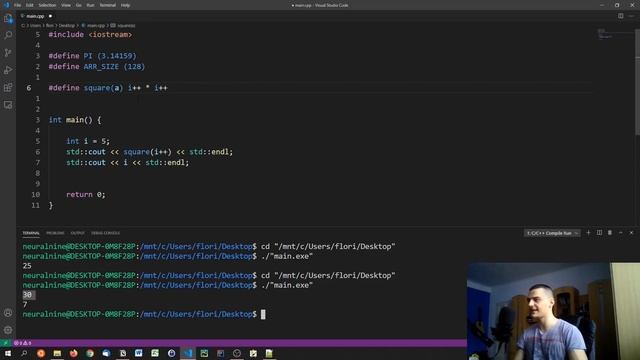Add a new terminal with the plus icon
This screenshot has width=640, height=360.
point(588,233)
